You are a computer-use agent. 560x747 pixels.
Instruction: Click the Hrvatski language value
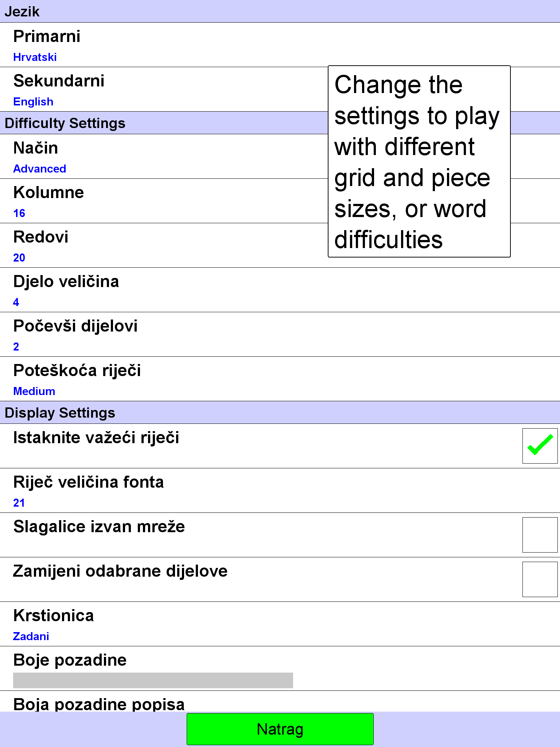[x=35, y=57]
